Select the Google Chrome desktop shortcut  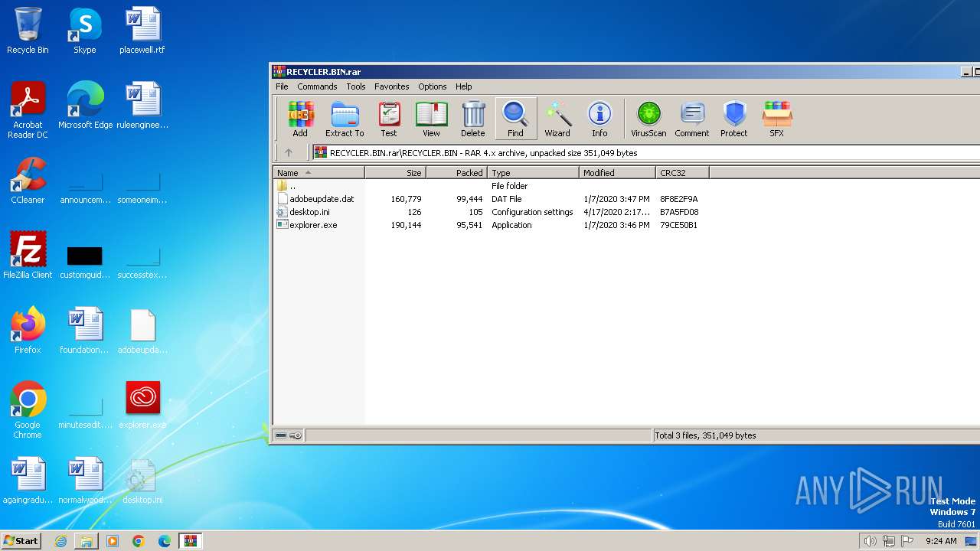point(28,410)
